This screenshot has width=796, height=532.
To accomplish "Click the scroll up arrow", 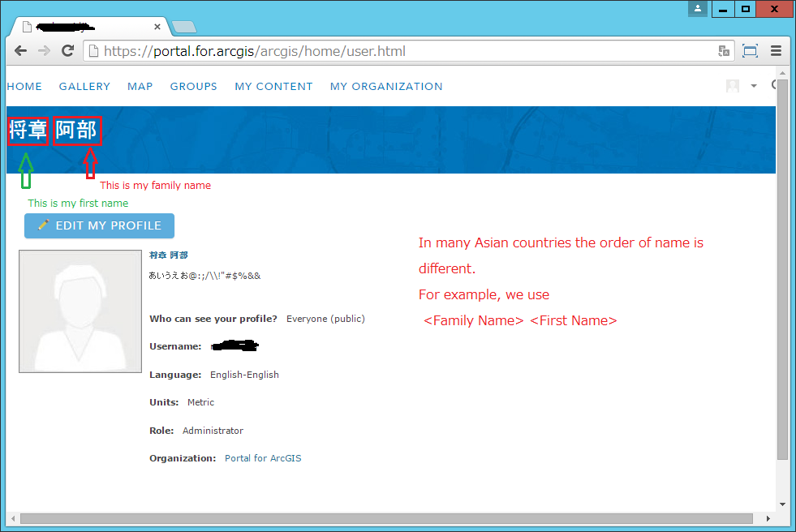I will (782, 74).
